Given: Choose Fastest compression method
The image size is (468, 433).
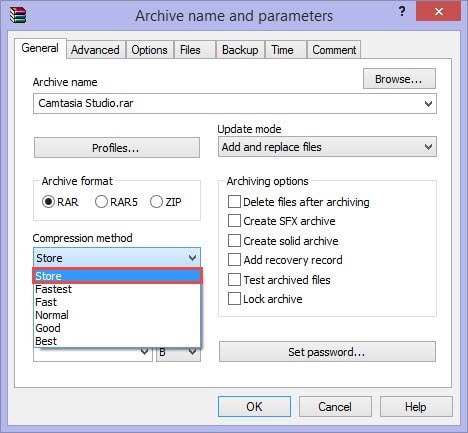Looking at the screenshot, I should [117, 289].
